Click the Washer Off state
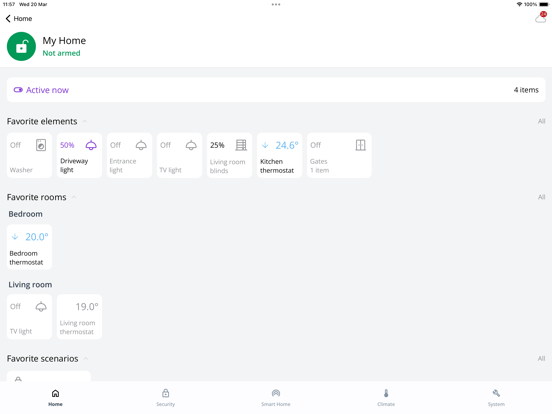This screenshot has width=552, height=414. tap(15, 145)
